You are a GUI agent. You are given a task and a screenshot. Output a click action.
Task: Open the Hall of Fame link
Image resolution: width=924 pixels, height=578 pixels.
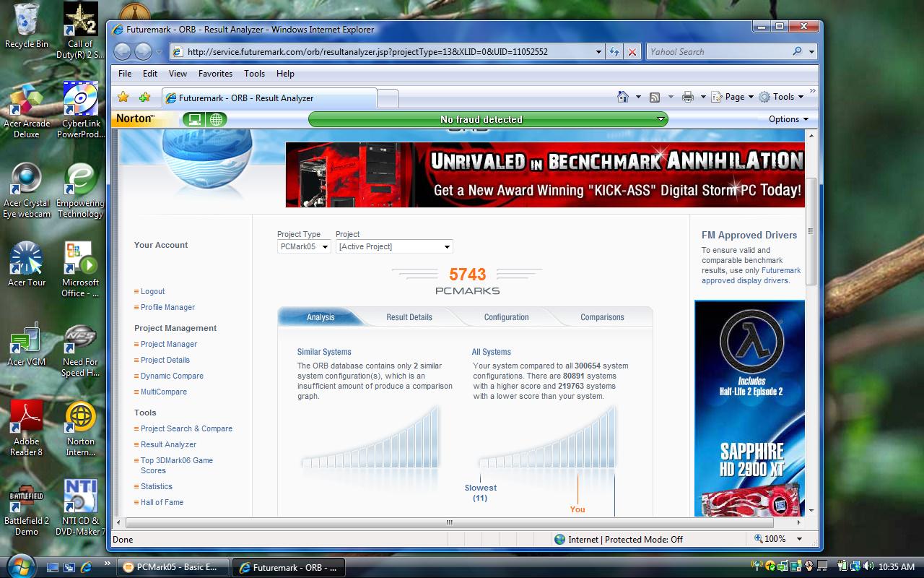coord(162,502)
